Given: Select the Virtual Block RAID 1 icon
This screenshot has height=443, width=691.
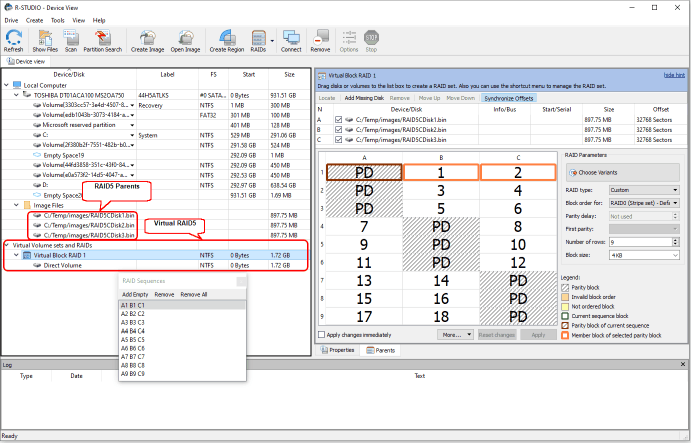Looking at the screenshot, I should [27, 255].
